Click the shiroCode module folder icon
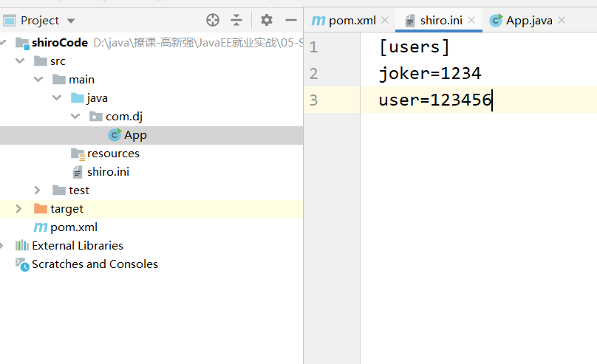Screen dimensions: 597x364 22,43
